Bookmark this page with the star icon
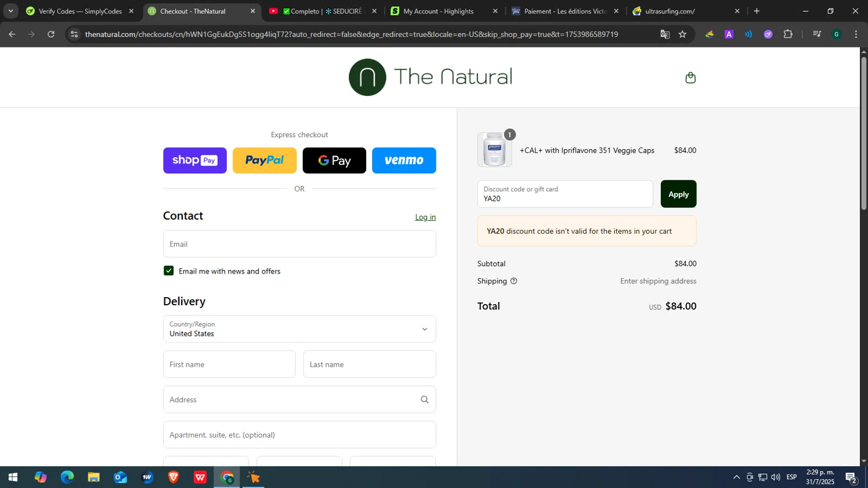Image resolution: width=868 pixels, height=488 pixels. pos(683,34)
